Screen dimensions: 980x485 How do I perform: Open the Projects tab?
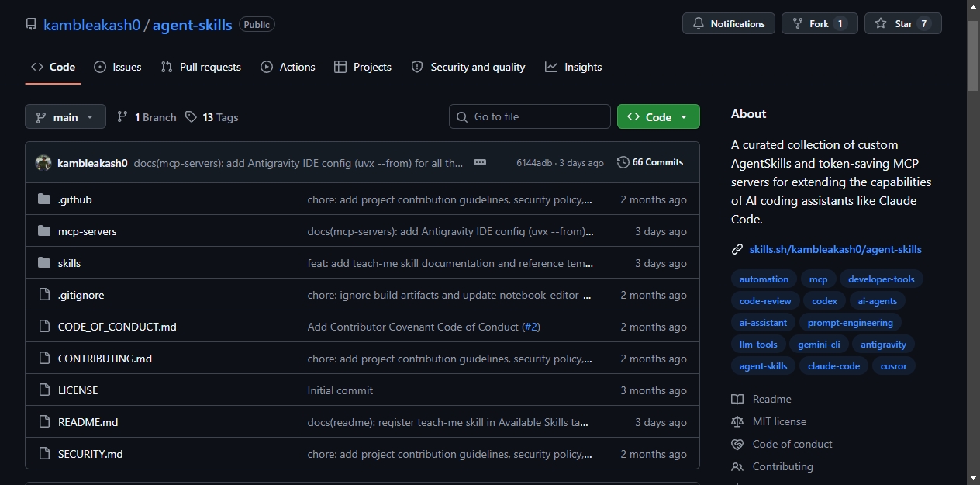click(362, 67)
